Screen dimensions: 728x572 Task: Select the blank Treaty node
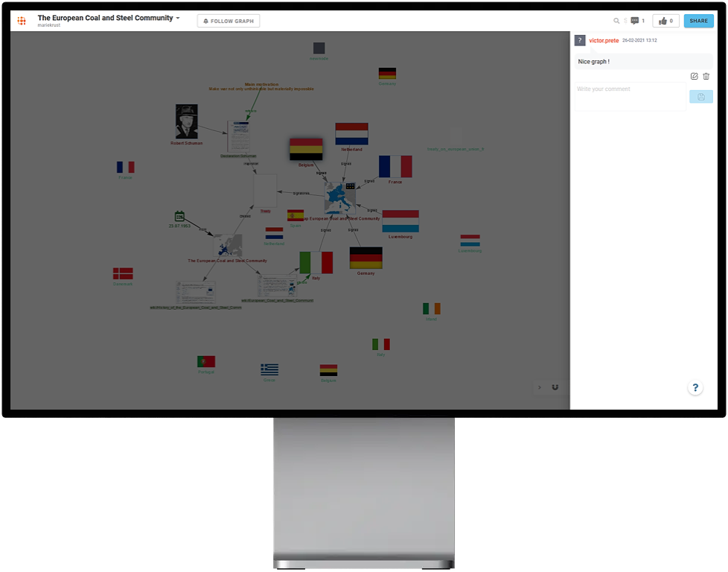pyautogui.click(x=265, y=191)
